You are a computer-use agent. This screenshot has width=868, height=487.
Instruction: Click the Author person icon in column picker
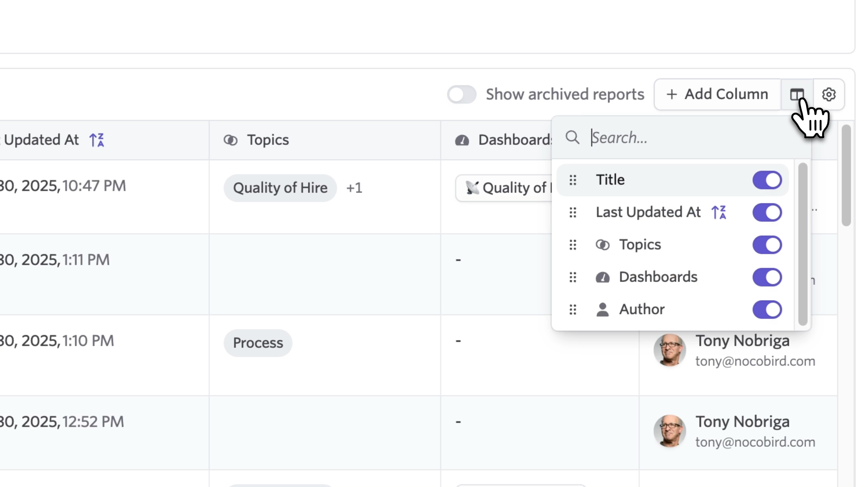602,309
